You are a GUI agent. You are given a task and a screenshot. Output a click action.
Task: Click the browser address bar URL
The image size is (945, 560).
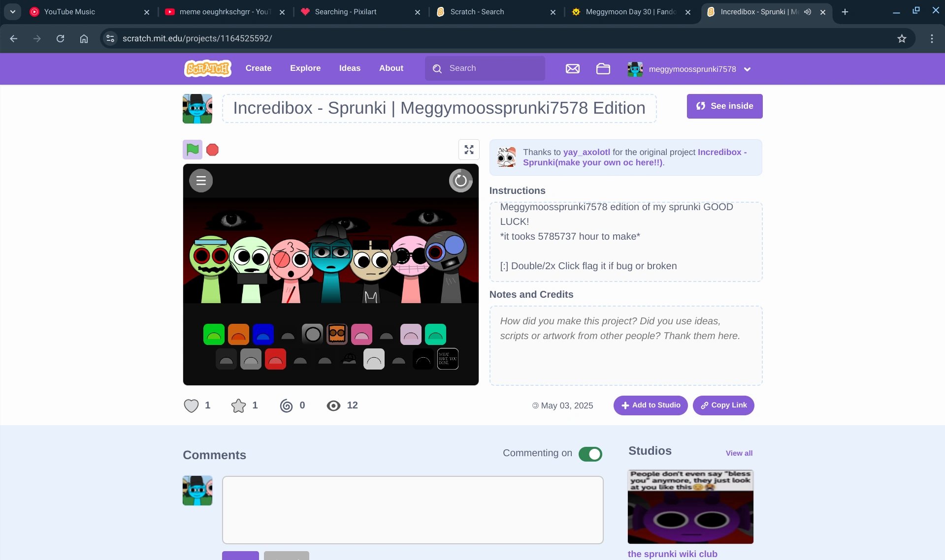click(197, 38)
